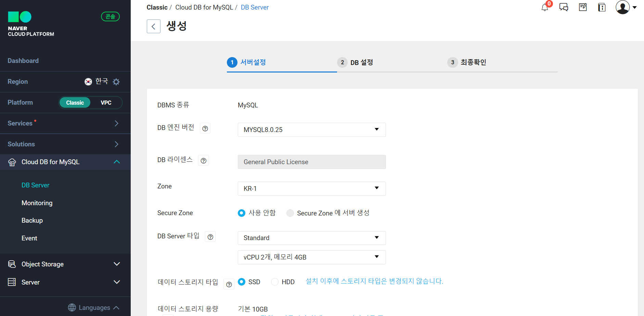Open DB Server in the sidebar
644x316 pixels.
click(x=36, y=185)
